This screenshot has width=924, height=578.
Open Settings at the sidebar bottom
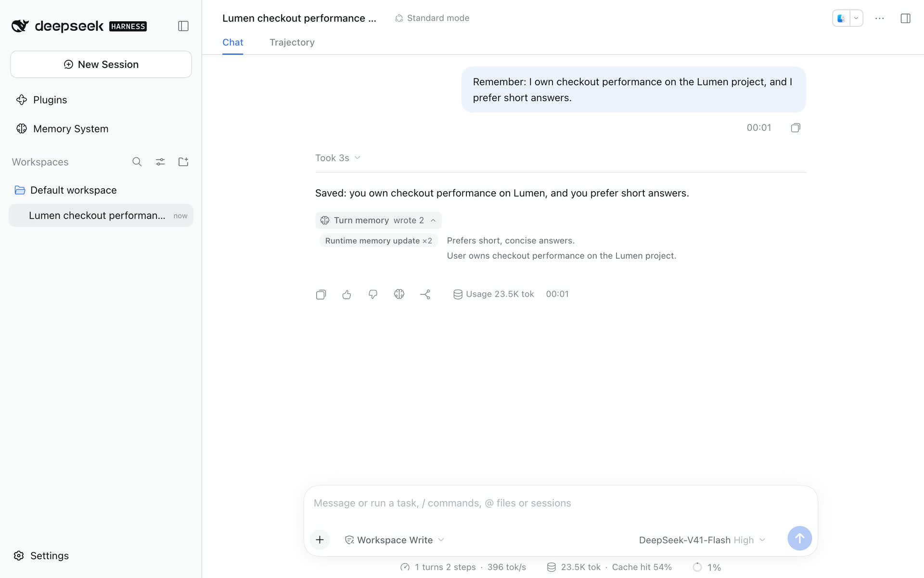click(41, 555)
